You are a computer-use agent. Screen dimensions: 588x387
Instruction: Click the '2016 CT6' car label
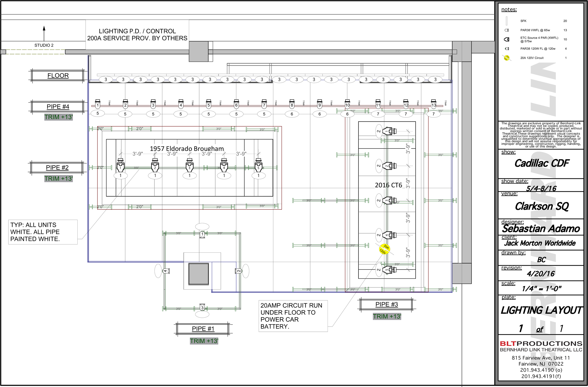[x=389, y=185]
